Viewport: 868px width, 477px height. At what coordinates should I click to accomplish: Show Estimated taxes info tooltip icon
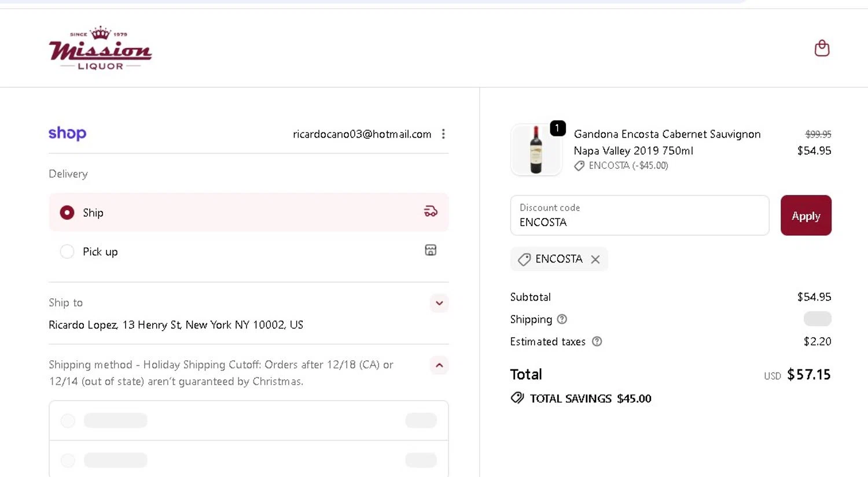[597, 342]
